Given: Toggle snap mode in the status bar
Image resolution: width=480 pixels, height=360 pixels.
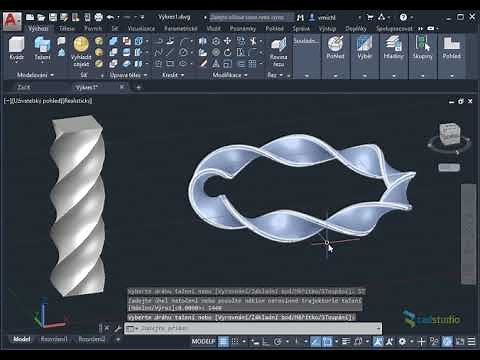Looking at the screenshot, I should [235, 341].
